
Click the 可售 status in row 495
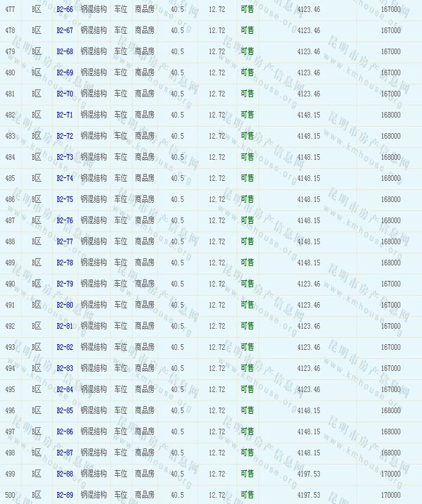tap(248, 390)
